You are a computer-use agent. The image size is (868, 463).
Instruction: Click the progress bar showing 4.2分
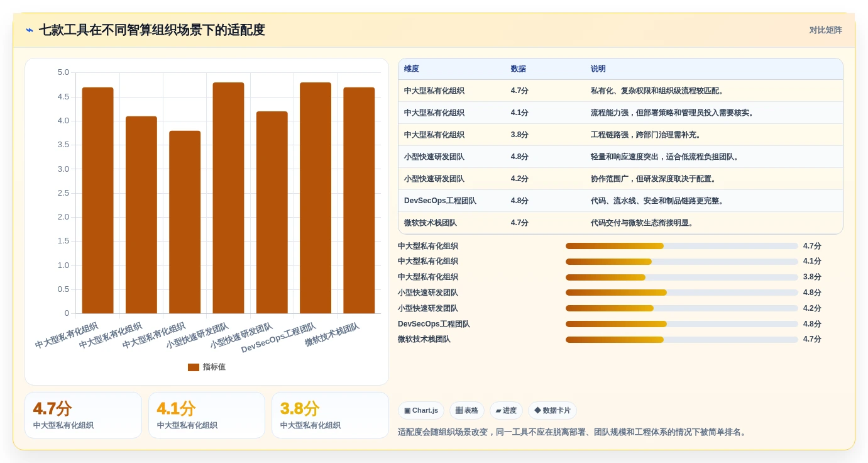[x=682, y=308]
